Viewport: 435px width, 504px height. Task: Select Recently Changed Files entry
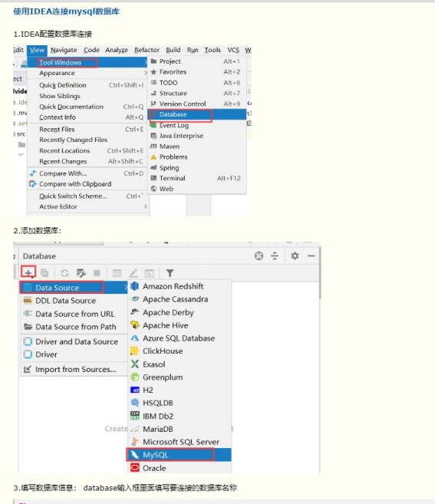click(87, 140)
